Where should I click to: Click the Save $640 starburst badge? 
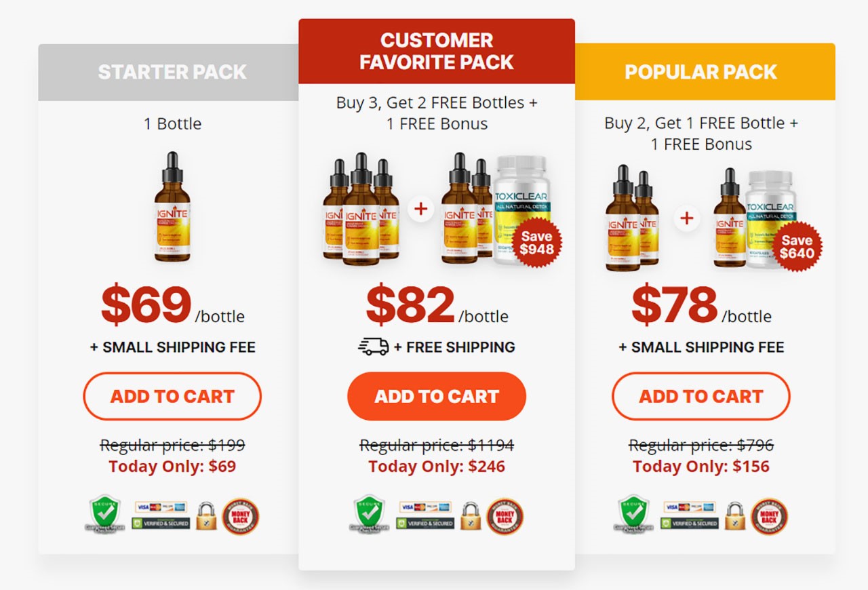coord(797,245)
